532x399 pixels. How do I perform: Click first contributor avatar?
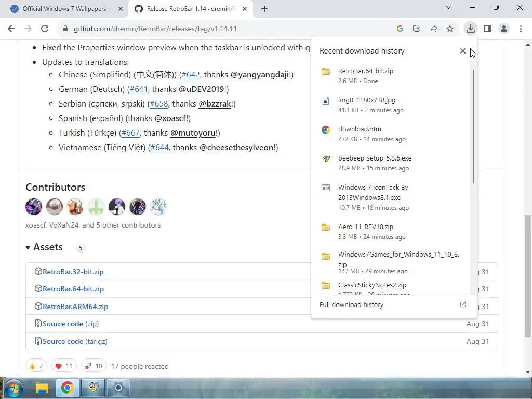[x=34, y=207]
